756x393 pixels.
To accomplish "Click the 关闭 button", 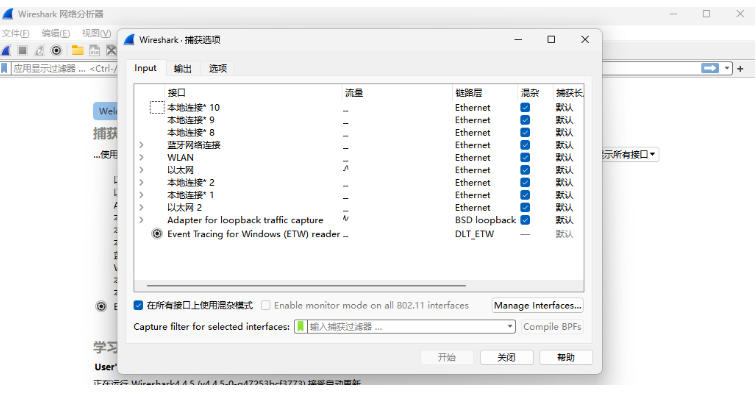I will 506,357.
